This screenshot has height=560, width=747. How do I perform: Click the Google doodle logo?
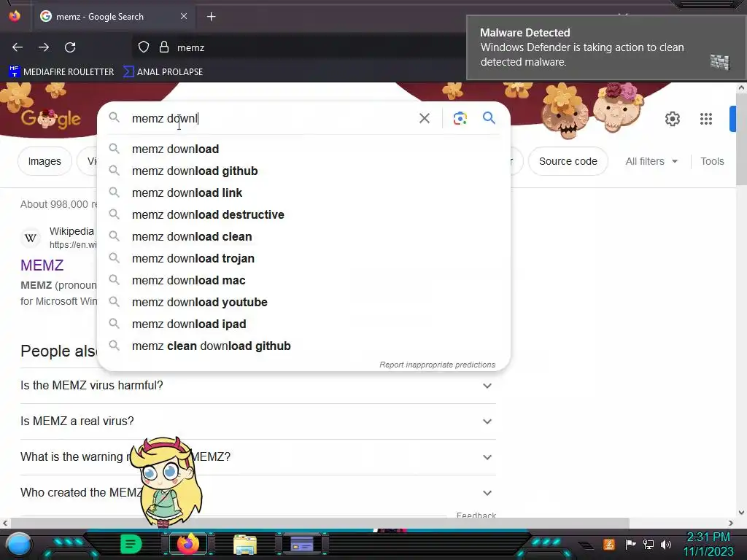(x=50, y=118)
